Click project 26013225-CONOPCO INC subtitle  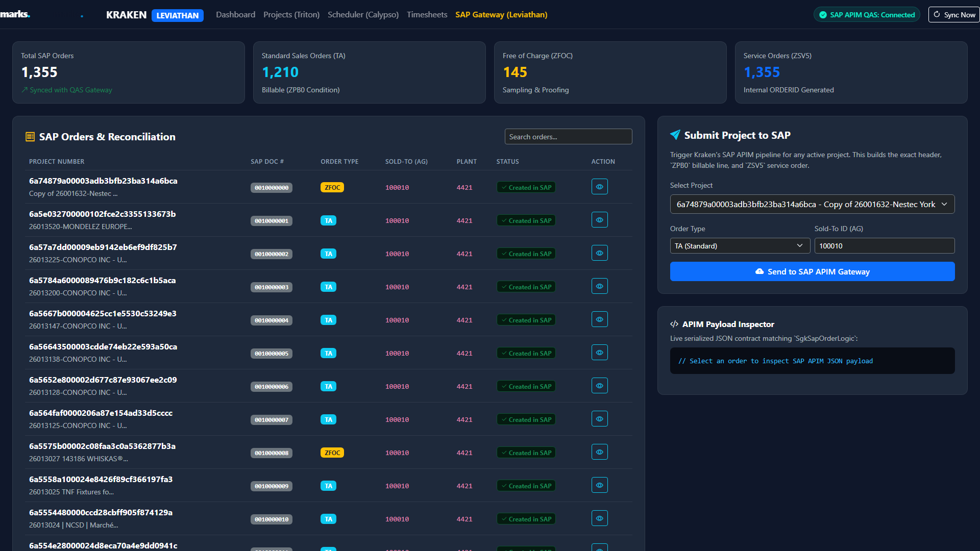point(78,260)
